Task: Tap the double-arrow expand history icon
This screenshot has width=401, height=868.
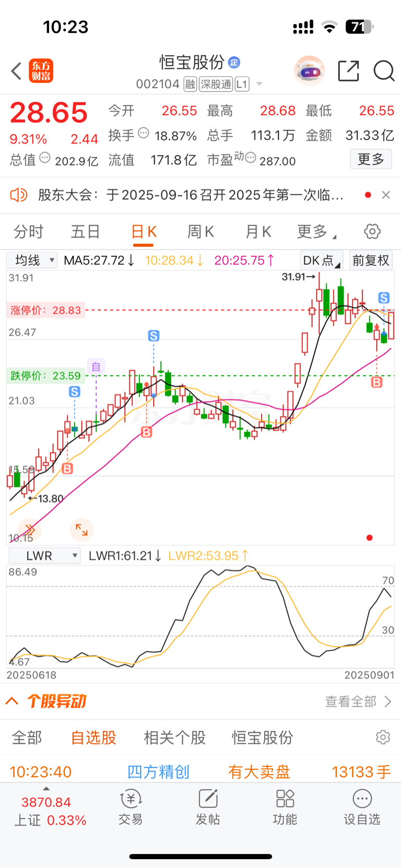Action: (30, 529)
